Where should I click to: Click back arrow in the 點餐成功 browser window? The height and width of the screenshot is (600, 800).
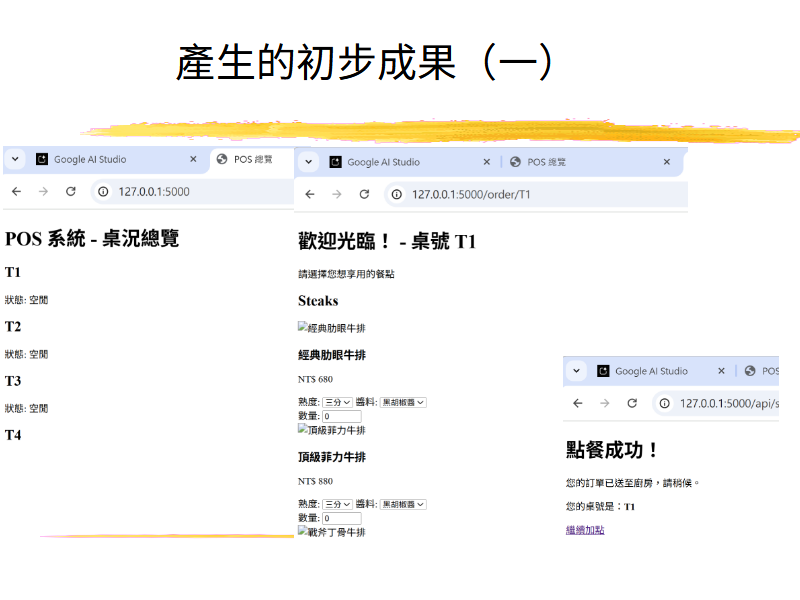577,403
